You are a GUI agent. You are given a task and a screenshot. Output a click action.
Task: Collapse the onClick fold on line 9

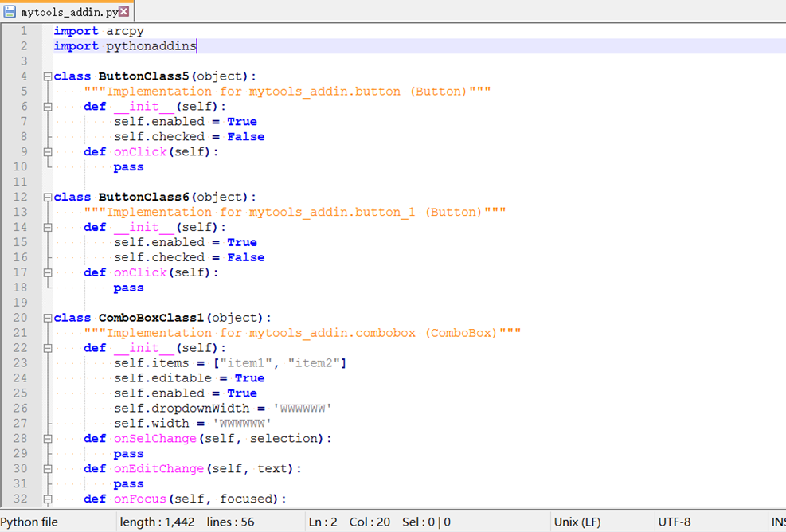click(x=48, y=152)
